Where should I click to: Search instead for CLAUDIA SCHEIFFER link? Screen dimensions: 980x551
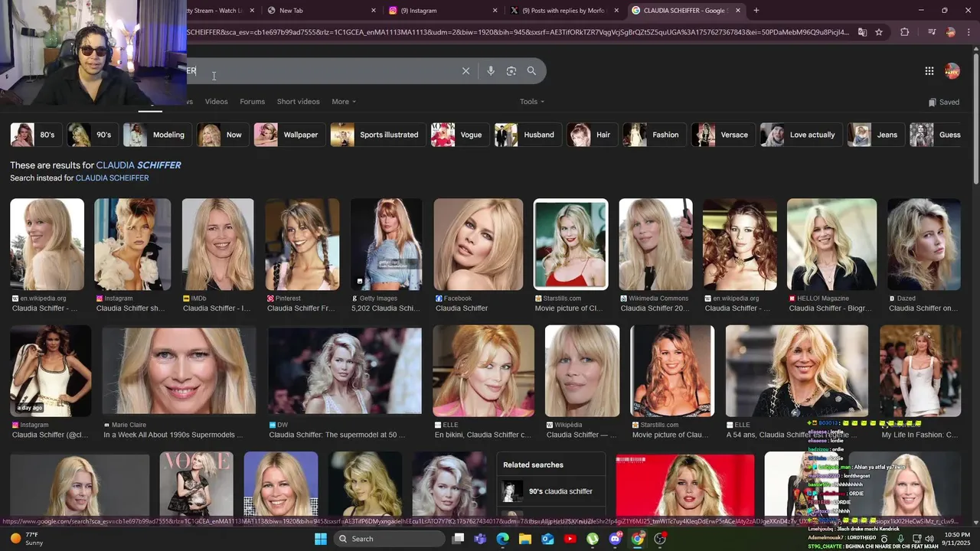112,178
